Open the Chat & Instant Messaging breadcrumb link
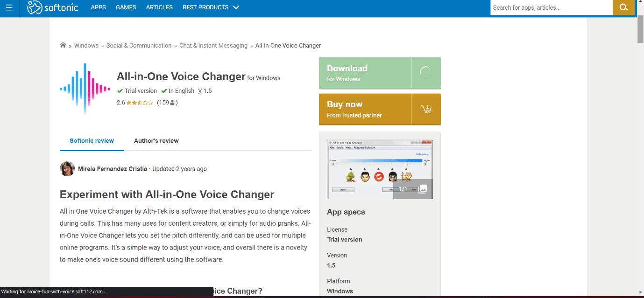Screen dimensions: 644x298 pyautogui.click(x=213, y=46)
